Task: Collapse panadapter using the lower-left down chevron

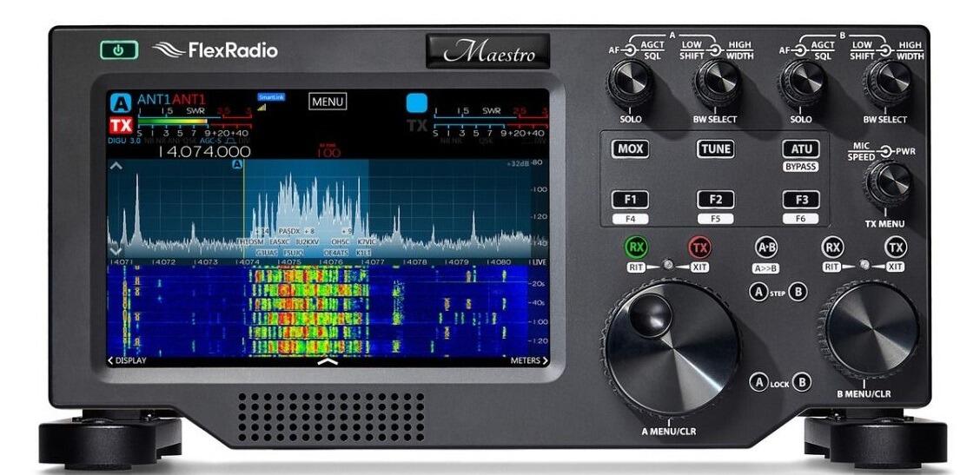Action: pos(115,251)
